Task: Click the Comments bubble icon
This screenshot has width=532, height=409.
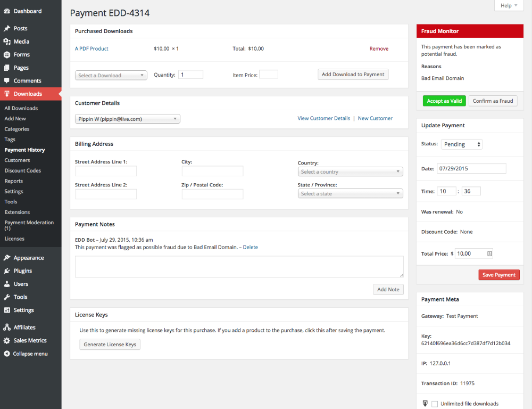Action: click(7, 81)
